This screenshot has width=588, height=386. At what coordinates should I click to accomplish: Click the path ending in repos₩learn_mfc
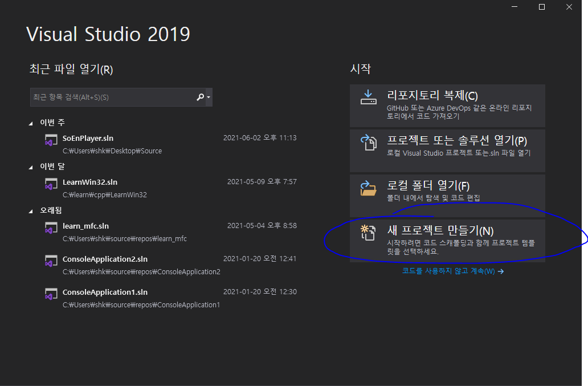pyautogui.click(x=125, y=238)
